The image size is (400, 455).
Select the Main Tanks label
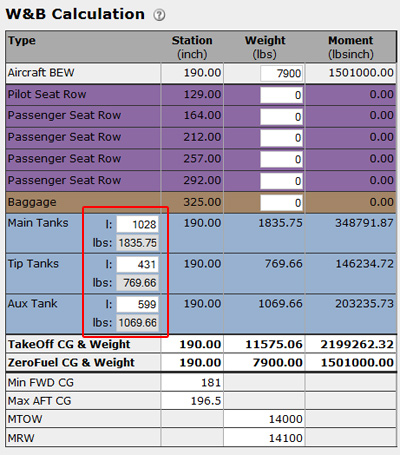tap(38, 223)
